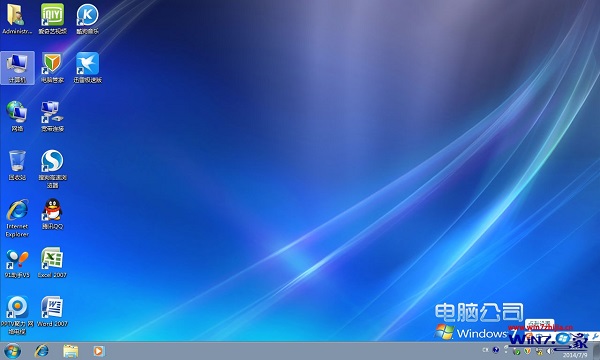Screen dimensions: 600x360
Task: Select the Computer (计算机) desktop icon
Action: tap(17, 68)
